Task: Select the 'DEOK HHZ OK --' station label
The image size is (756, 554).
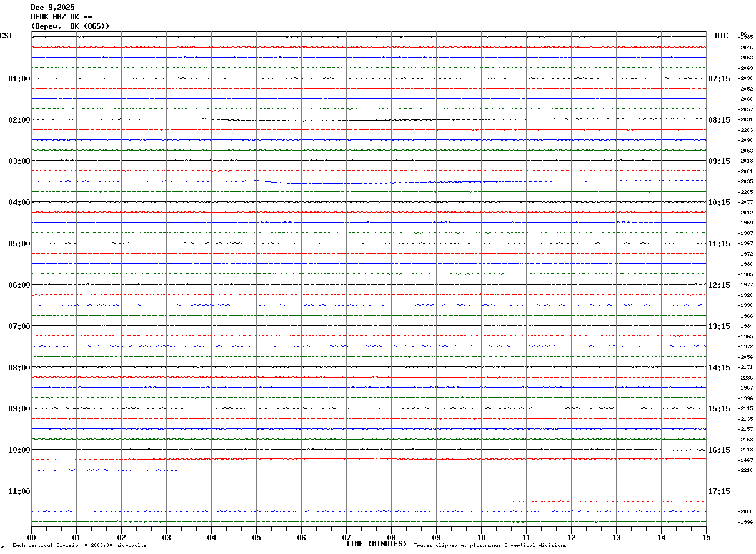Action: tap(61, 17)
